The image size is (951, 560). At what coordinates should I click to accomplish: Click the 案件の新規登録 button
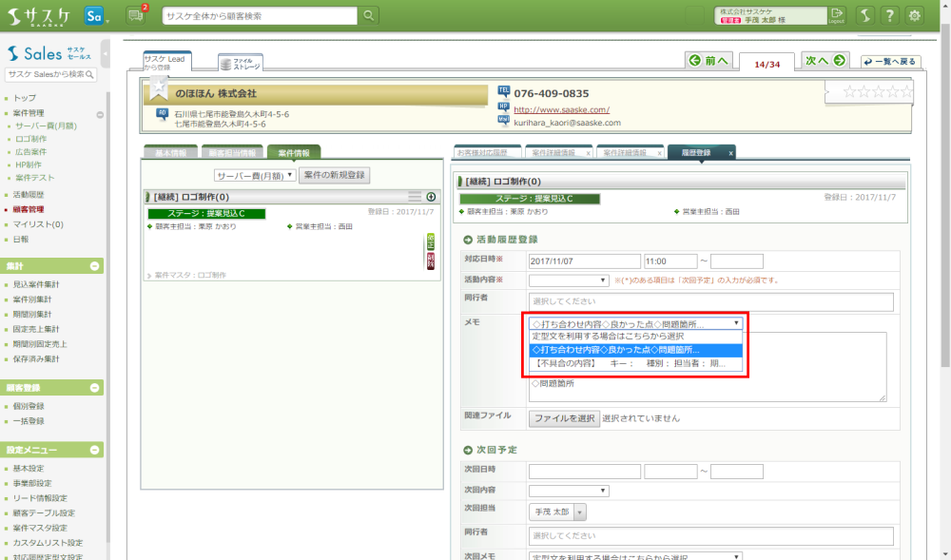pos(334,175)
